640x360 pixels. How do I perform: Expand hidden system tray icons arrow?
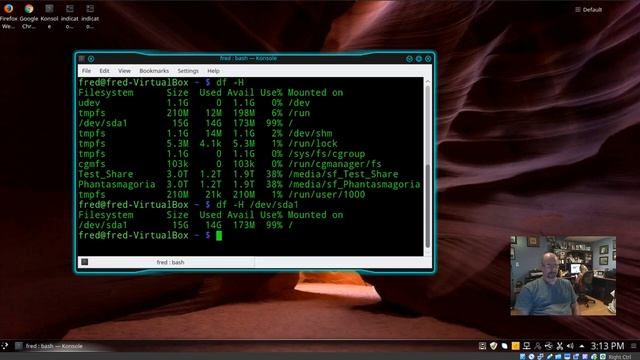[x=582, y=346]
